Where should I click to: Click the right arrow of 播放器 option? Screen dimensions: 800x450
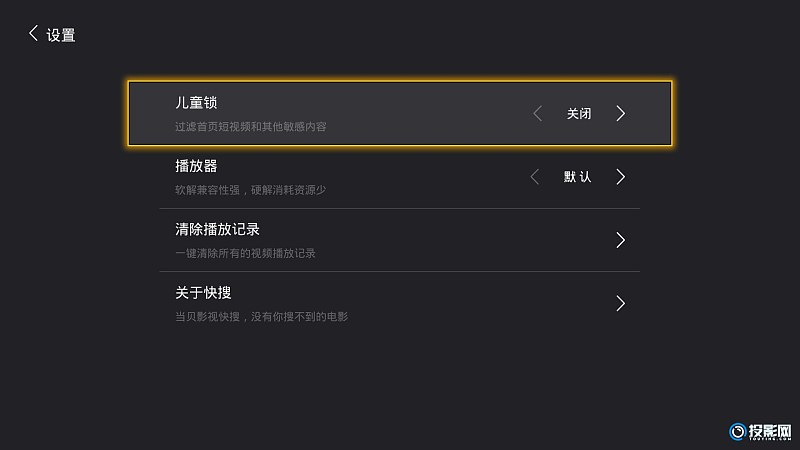(620, 177)
